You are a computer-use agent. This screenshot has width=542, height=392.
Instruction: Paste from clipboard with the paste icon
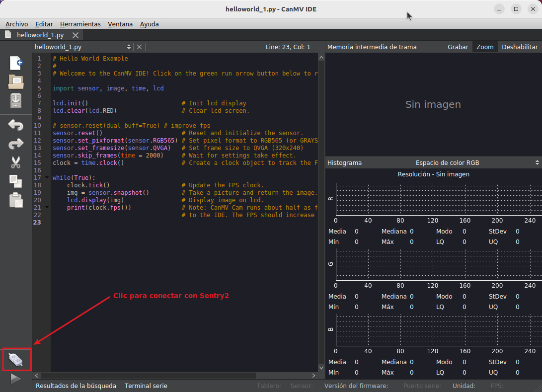tap(16, 200)
